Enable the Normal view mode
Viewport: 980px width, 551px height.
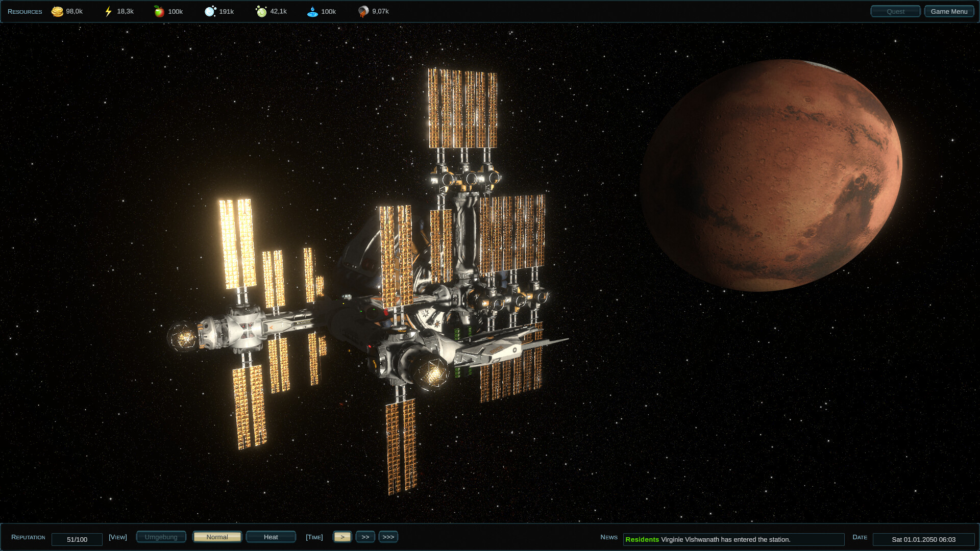[217, 537]
